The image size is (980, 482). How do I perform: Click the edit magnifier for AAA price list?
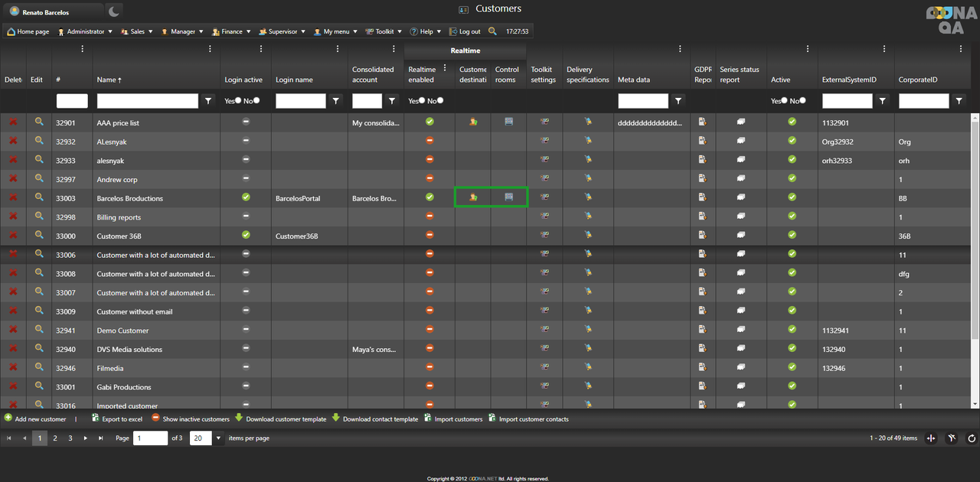(39, 122)
